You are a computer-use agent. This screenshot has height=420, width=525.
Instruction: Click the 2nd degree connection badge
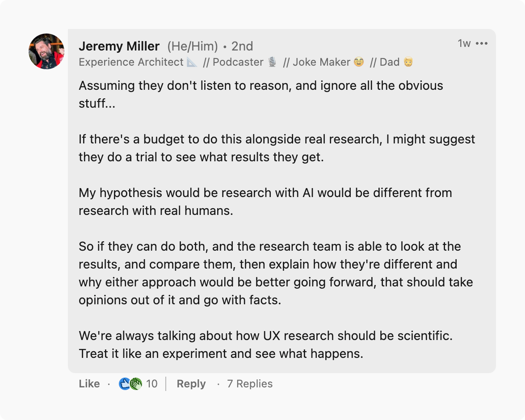pyautogui.click(x=242, y=46)
